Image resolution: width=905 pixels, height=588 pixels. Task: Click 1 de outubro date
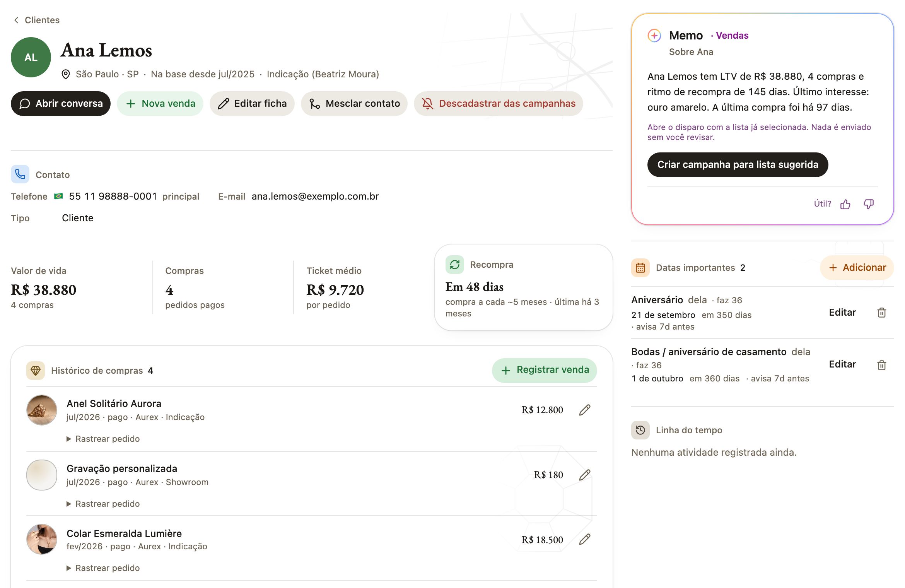point(657,378)
